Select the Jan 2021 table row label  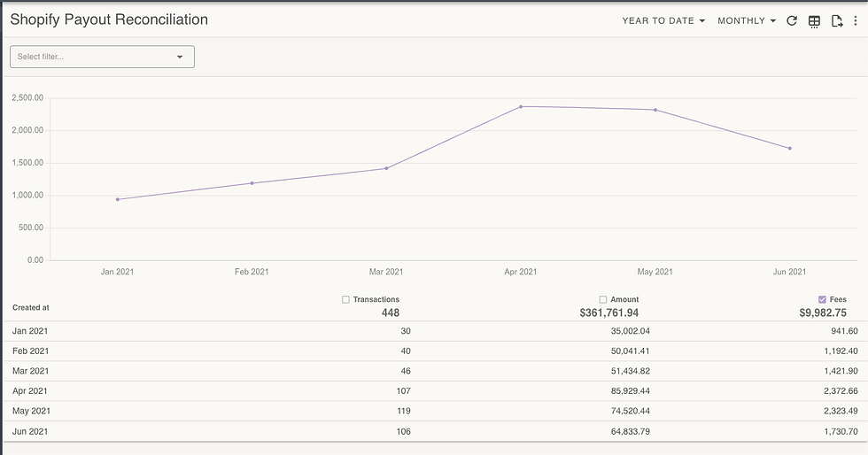(30, 331)
